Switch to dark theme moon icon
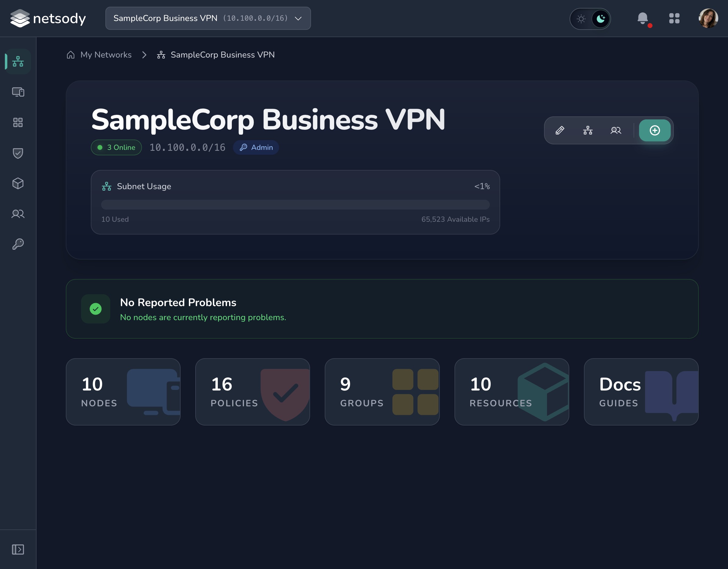The width and height of the screenshot is (728, 569). pos(601,19)
